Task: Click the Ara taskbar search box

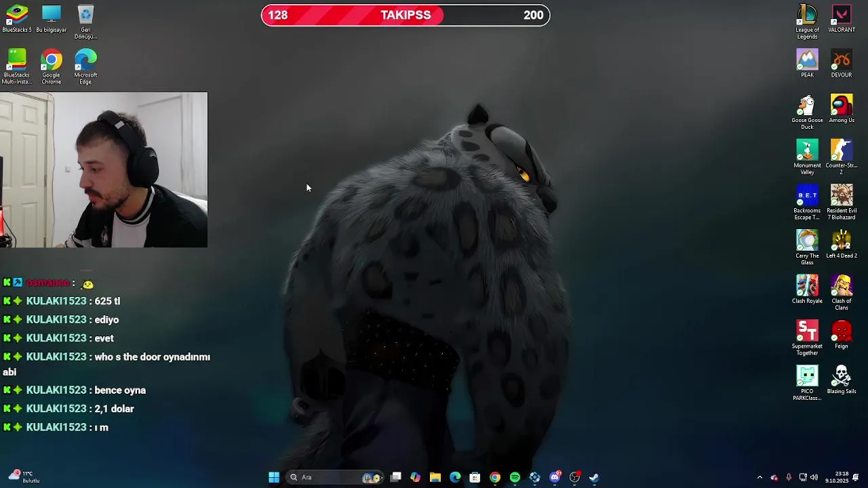Action: [x=335, y=477]
